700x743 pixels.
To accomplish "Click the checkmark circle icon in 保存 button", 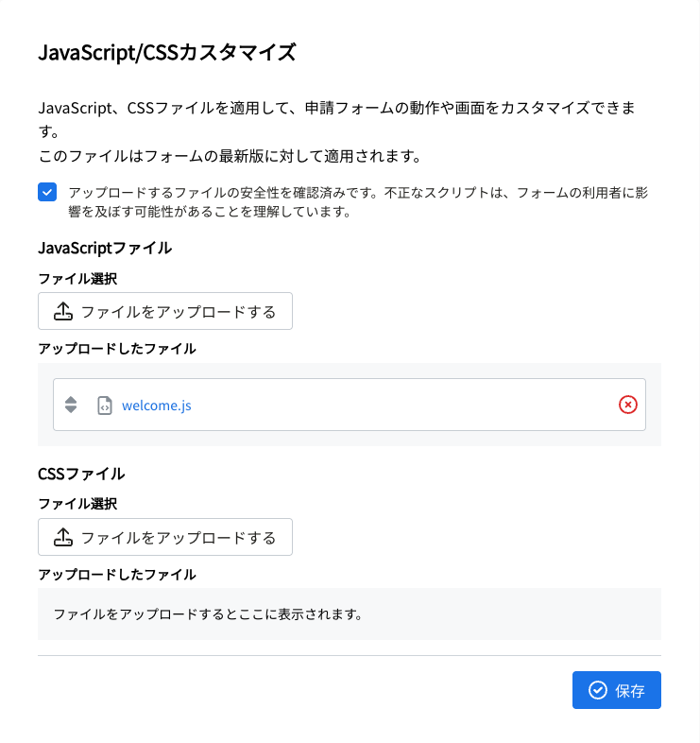I will point(598,690).
